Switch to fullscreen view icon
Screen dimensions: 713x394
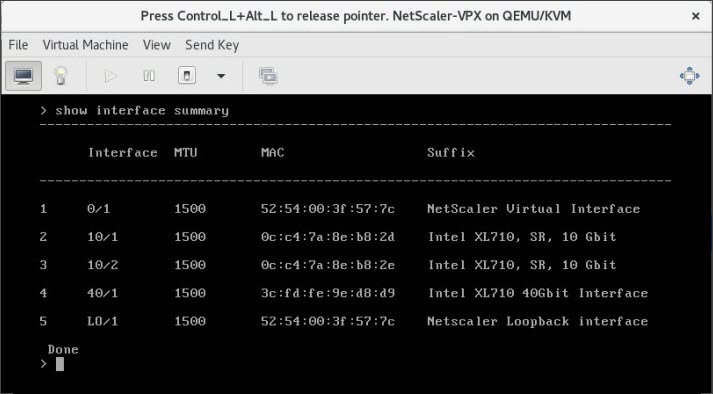[690, 76]
